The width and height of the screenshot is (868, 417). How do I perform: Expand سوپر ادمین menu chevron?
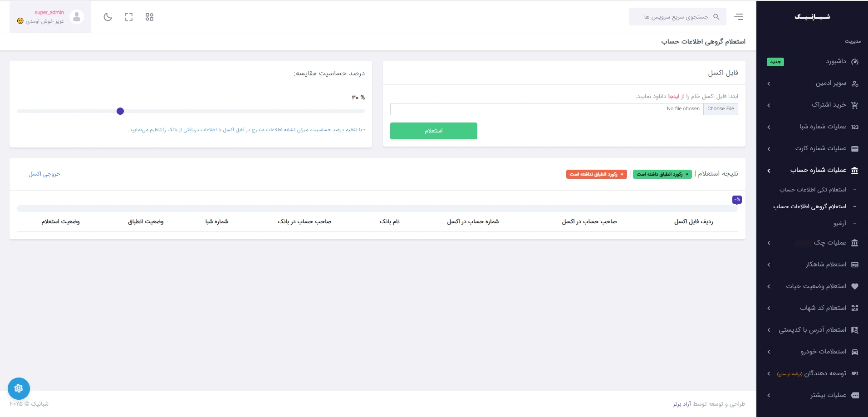(x=769, y=83)
